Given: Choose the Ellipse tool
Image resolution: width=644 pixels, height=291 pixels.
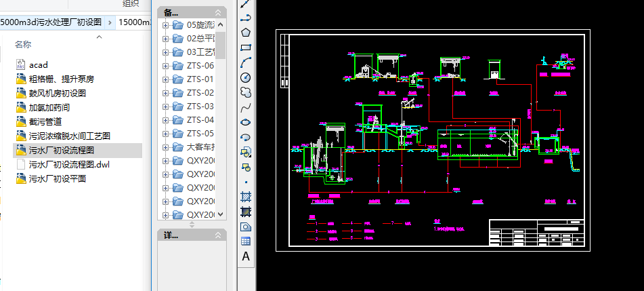Looking at the screenshot, I should coord(246,122).
